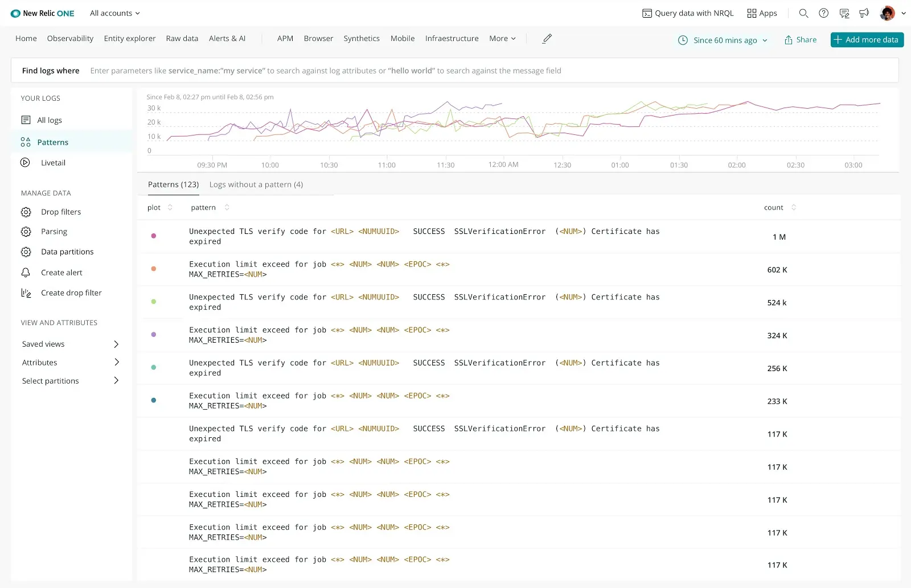Image resolution: width=911 pixels, height=588 pixels.
Task: Toggle the plot dot for the 602 K pattern
Action: click(x=153, y=269)
